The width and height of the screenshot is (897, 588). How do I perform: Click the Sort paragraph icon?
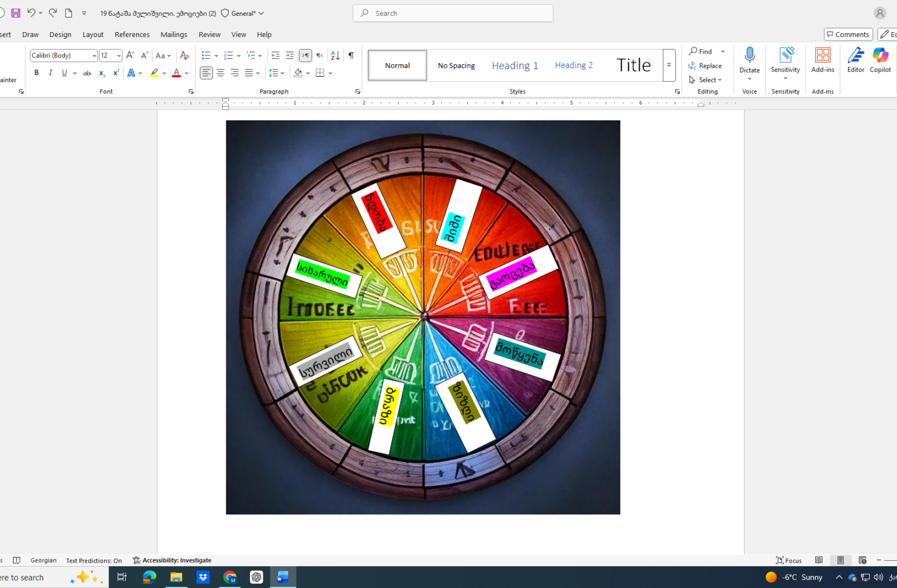[335, 56]
